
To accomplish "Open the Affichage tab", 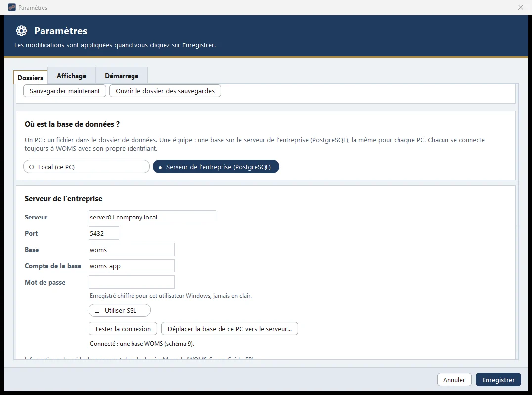I will (72, 76).
